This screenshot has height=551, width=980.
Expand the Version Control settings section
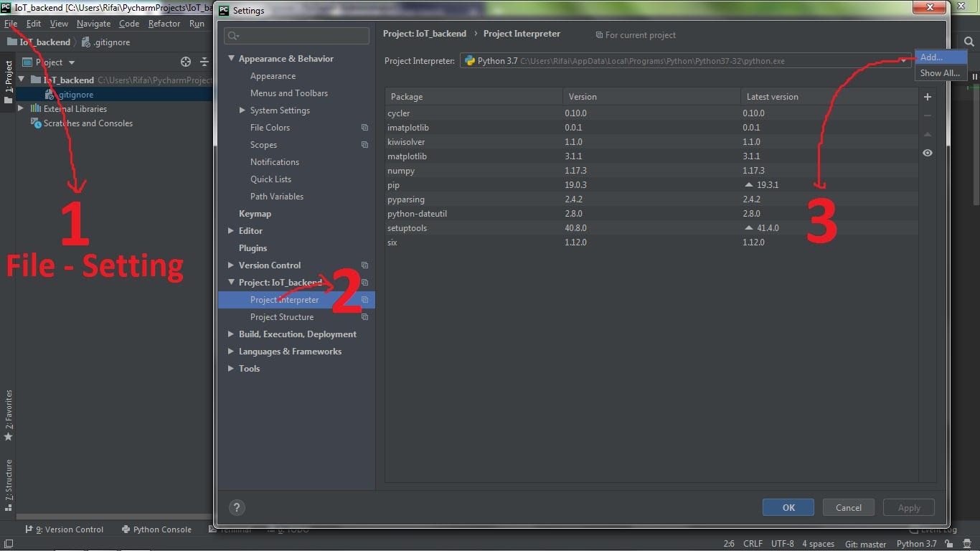[x=231, y=265]
